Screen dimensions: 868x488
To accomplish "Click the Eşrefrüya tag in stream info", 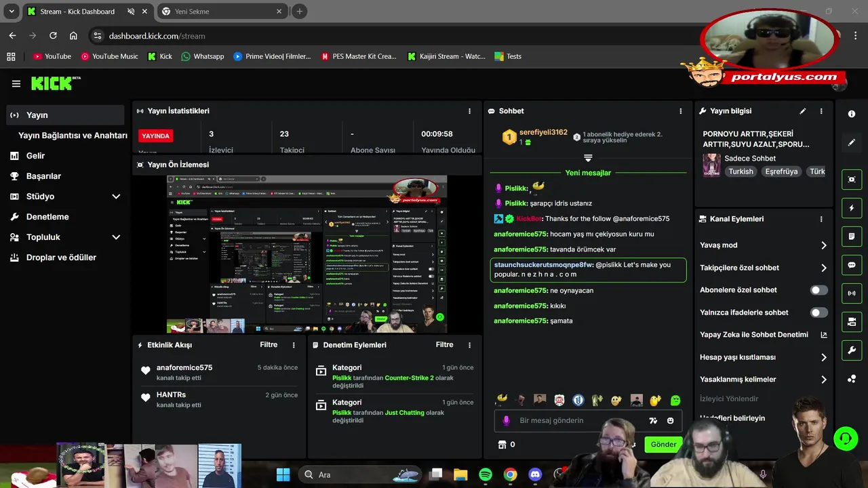I will tap(781, 171).
